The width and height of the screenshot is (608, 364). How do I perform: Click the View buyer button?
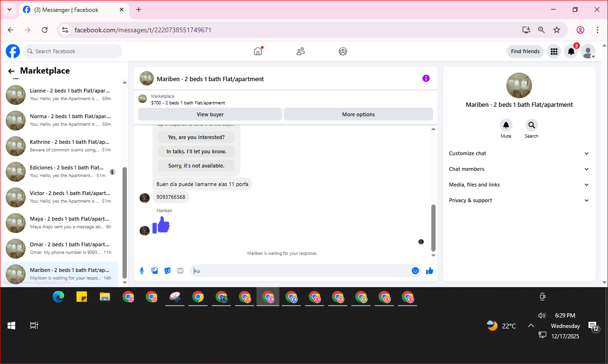210,114
